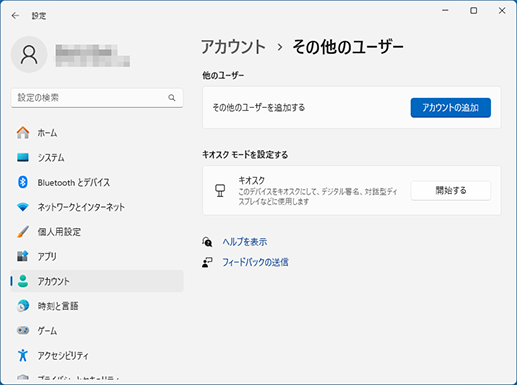Minimize the settings window
517x385 pixels.
445,11
